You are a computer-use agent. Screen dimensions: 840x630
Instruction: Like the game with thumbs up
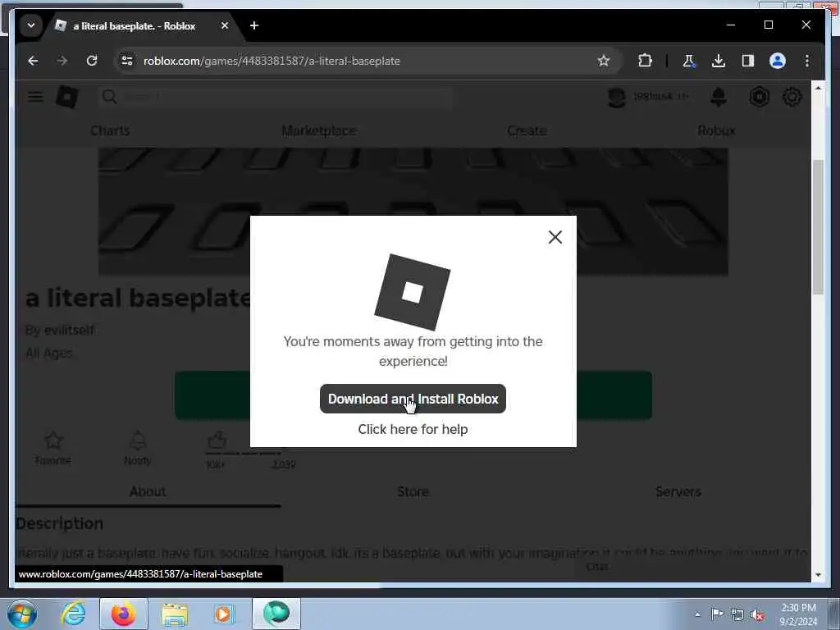pos(217,441)
